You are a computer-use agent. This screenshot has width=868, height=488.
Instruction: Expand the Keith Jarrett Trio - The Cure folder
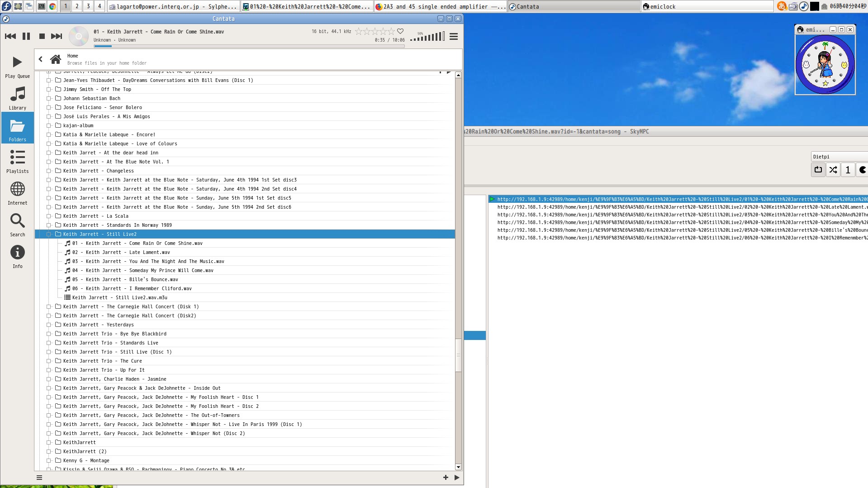(49, 361)
